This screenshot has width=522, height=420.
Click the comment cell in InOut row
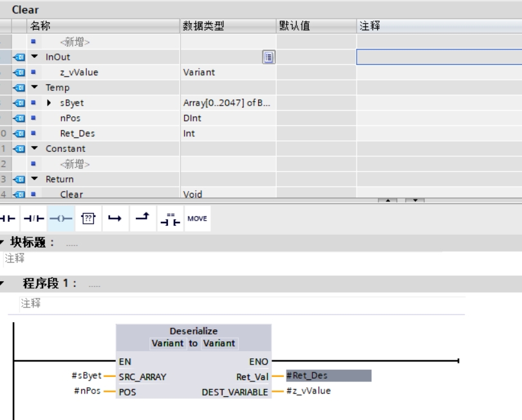tap(439, 57)
